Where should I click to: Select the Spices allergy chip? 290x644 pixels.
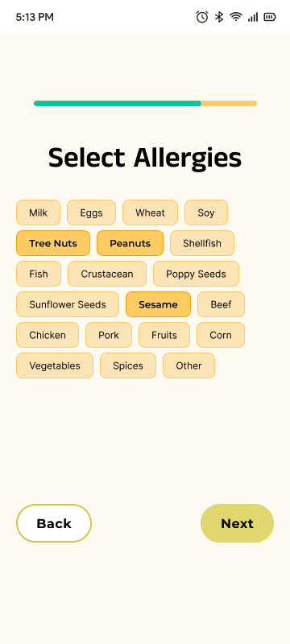(x=128, y=365)
